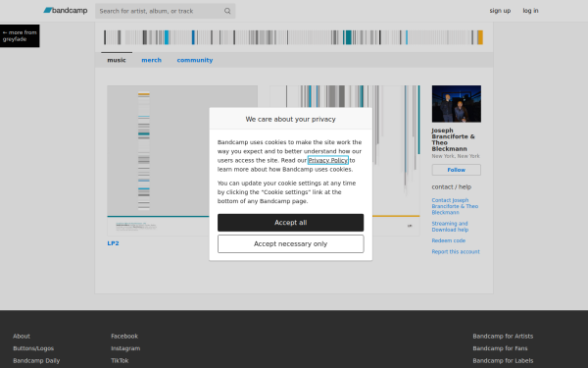
Task: Switch to the merch tab
Action: coord(152,60)
